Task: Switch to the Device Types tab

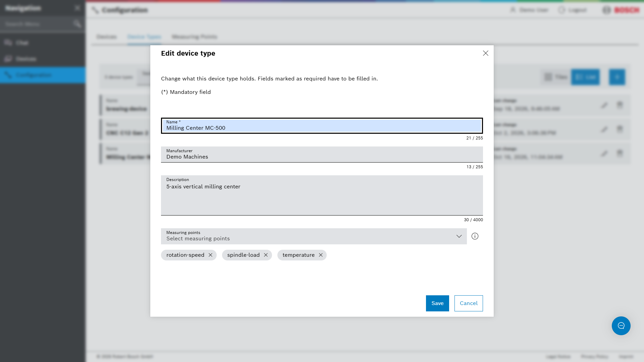Action: 144,37
